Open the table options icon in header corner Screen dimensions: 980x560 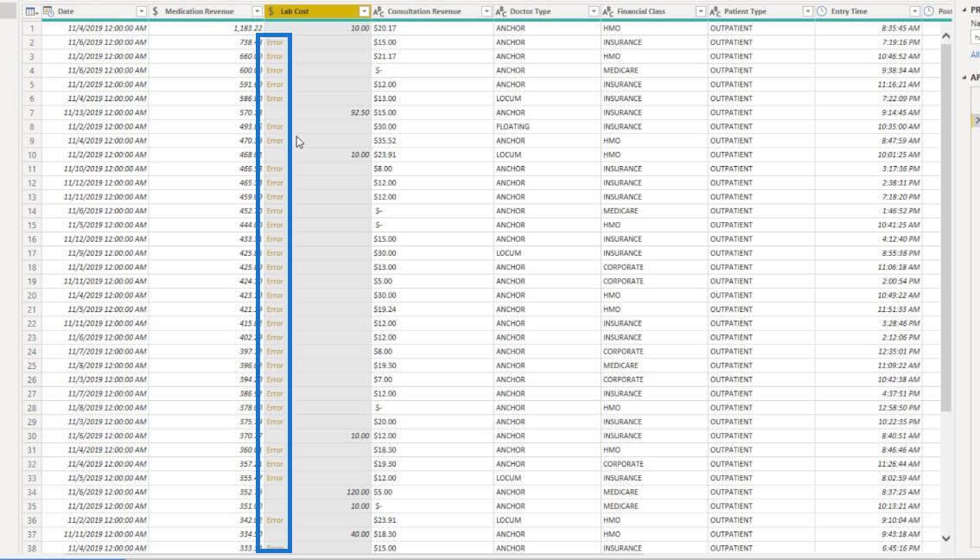tap(31, 11)
